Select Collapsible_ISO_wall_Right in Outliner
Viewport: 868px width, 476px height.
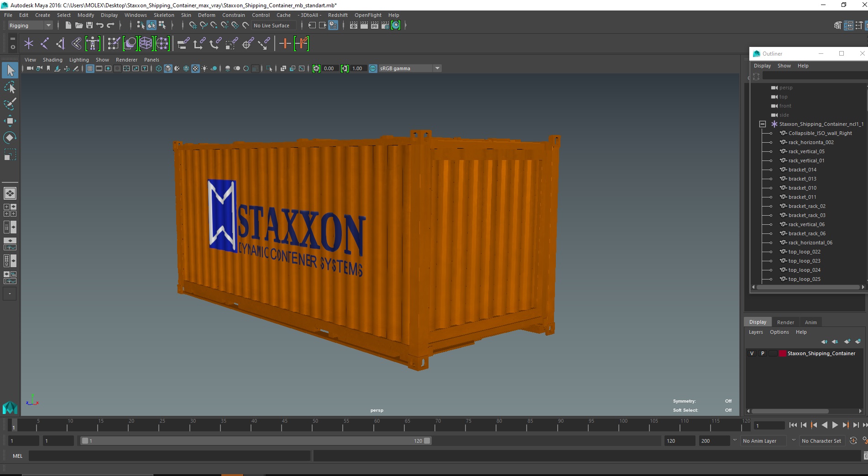tap(820, 133)
